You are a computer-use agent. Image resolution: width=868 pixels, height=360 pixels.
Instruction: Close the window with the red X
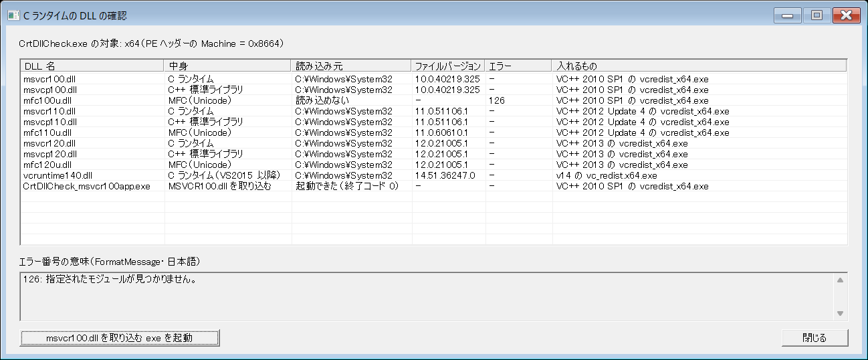(846, 15)
